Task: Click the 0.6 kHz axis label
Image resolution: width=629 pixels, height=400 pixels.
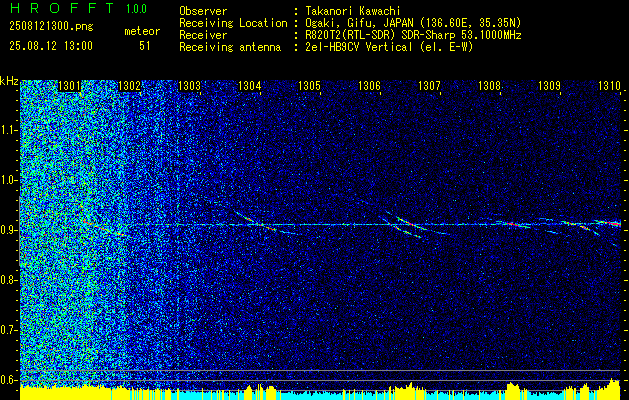Action: (x=8, y=380)
